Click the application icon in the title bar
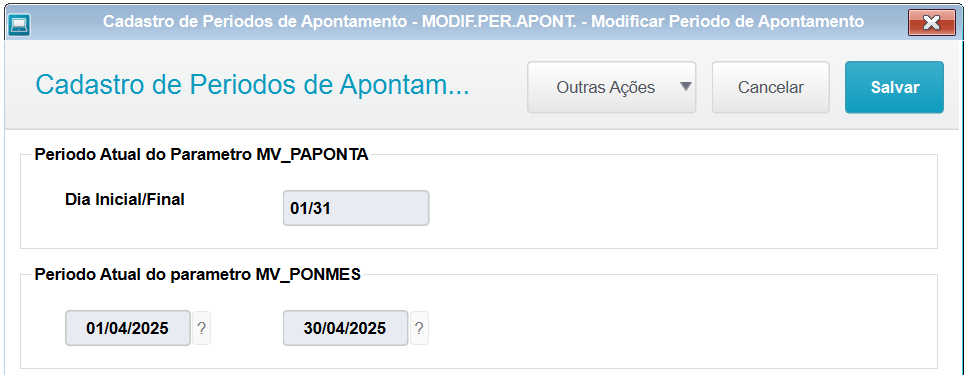The image size is (968, 375). [20, 23]
